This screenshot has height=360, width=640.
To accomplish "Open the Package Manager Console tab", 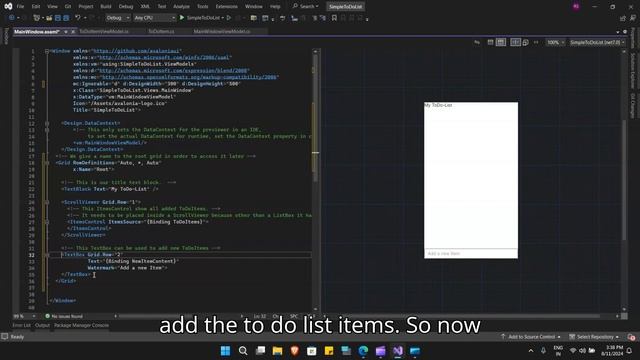I will click(81, 326).
